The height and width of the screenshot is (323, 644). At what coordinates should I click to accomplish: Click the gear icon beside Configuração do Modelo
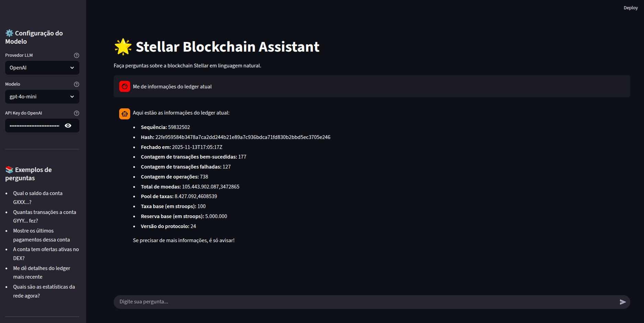tap(9, 33)
